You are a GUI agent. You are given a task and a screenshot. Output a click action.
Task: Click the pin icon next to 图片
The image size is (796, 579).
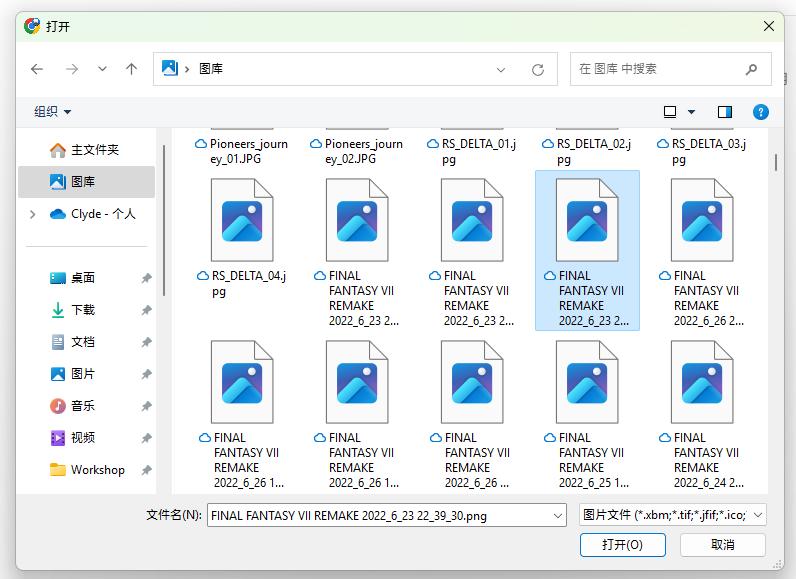pos(146,374)
